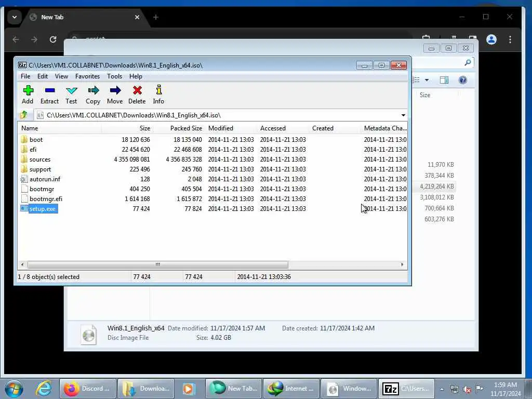Click the Extract toolbar icon
Screen dimensions: 532x399
[x=49, y=95]
